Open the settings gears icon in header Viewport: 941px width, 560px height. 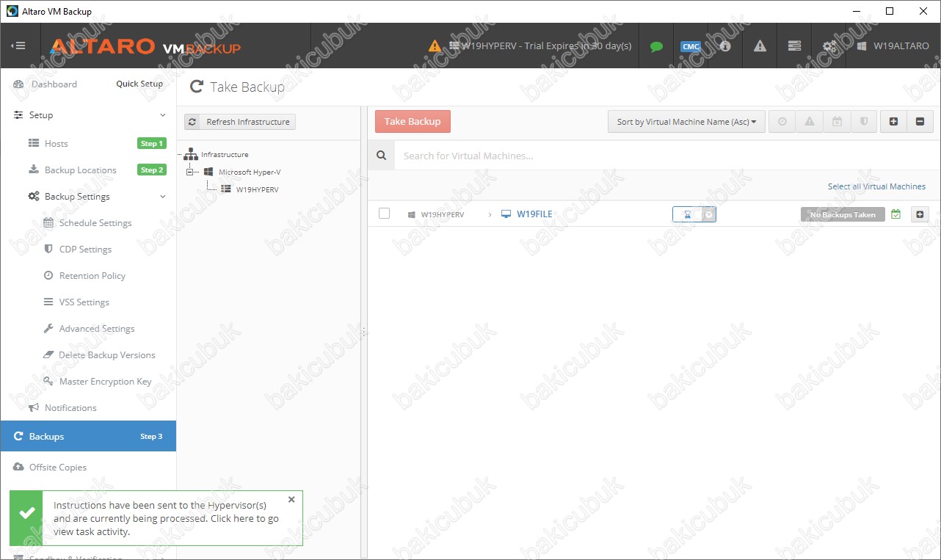[x=829, y=46]
